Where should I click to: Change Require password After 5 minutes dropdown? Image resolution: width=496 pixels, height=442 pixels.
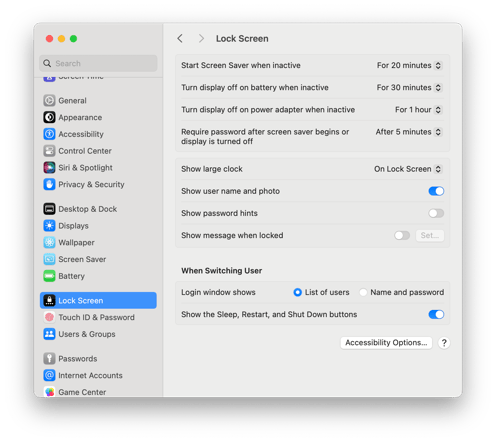408,132
